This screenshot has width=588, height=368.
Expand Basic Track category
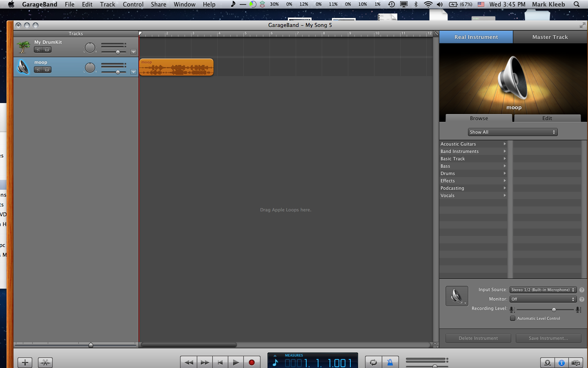pyautogui.click(x=473, y=159)
